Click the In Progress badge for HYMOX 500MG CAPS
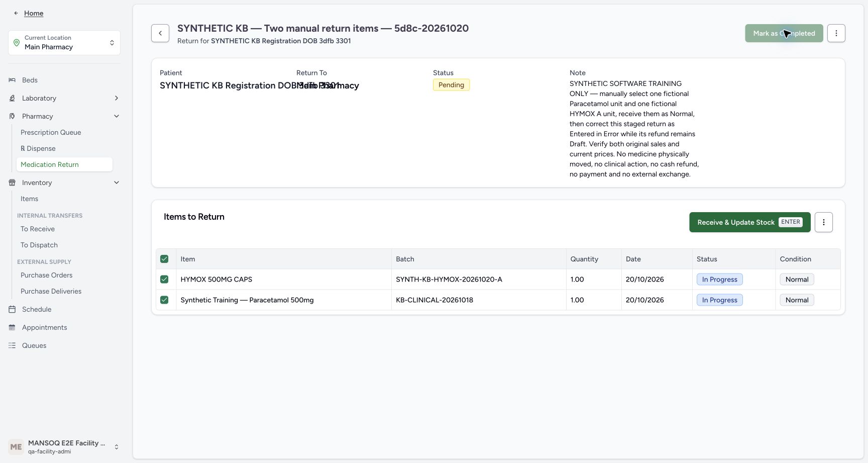868x463 pixels. 719,280
